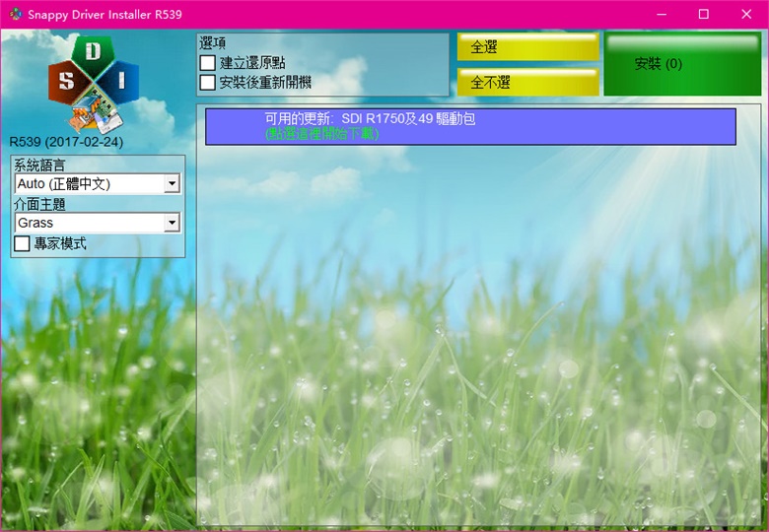This screenshot has width=769, height=532.
Task: Toggle the 安裝後重新開機 checkbox
Action: coord(208,83)
